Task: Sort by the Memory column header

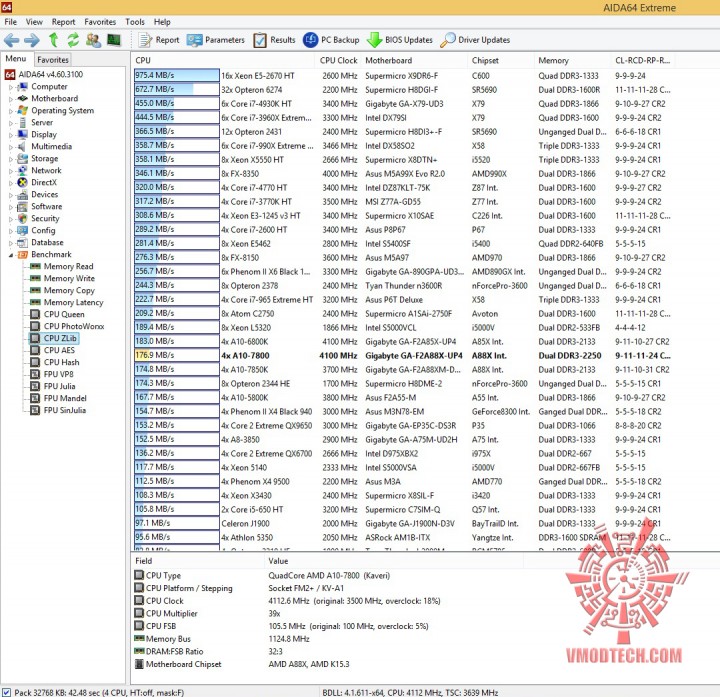Action: (x=573, y=60)
